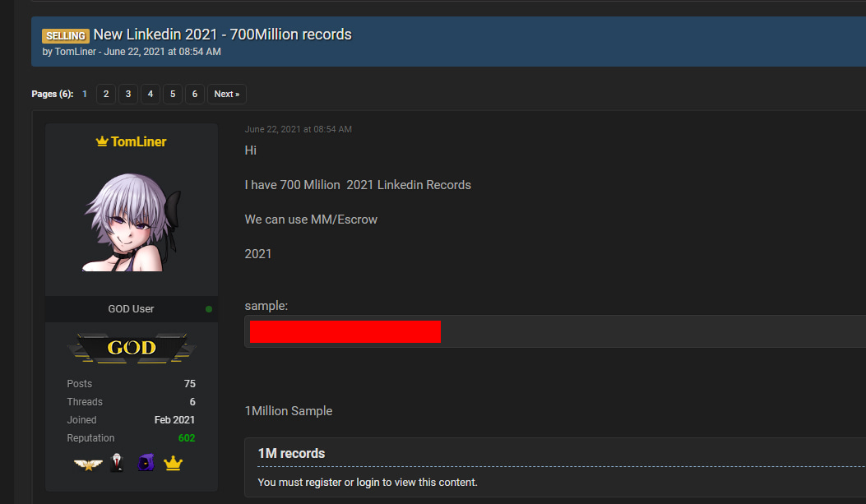Image resolution: width=866 pixels, height=504 pixels.
Task: Click the green online status dot
Action: (209, 309)
